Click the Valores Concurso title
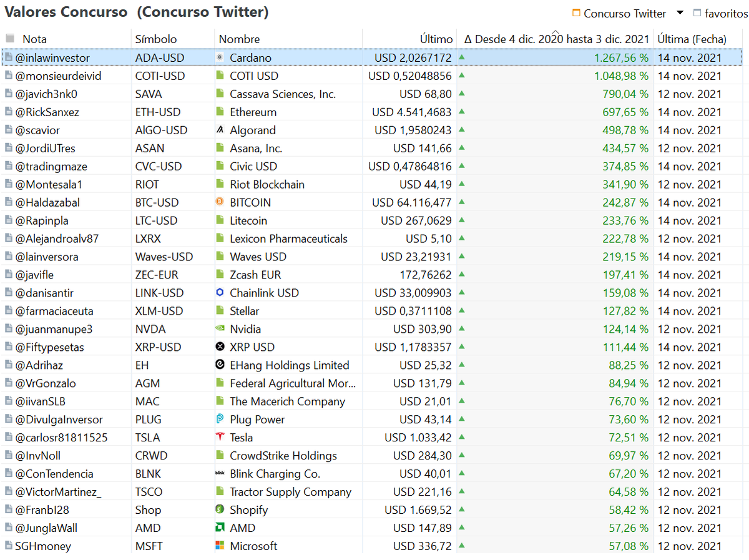The image size is (749, 560). point(66,11)
